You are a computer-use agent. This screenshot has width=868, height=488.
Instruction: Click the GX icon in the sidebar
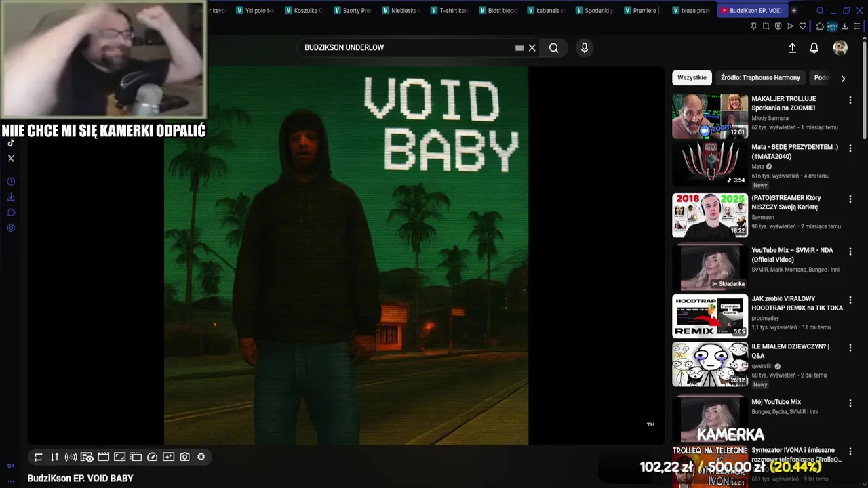(11, 466)
